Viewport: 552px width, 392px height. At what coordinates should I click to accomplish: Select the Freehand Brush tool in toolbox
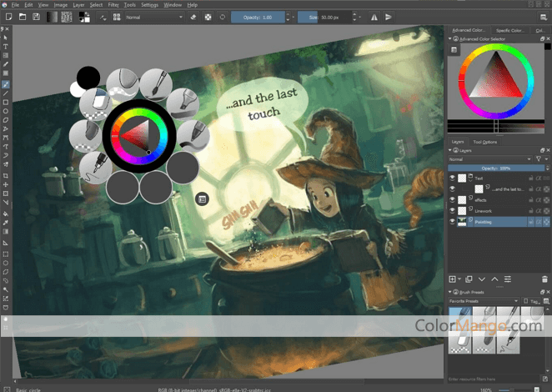[6, 84]
